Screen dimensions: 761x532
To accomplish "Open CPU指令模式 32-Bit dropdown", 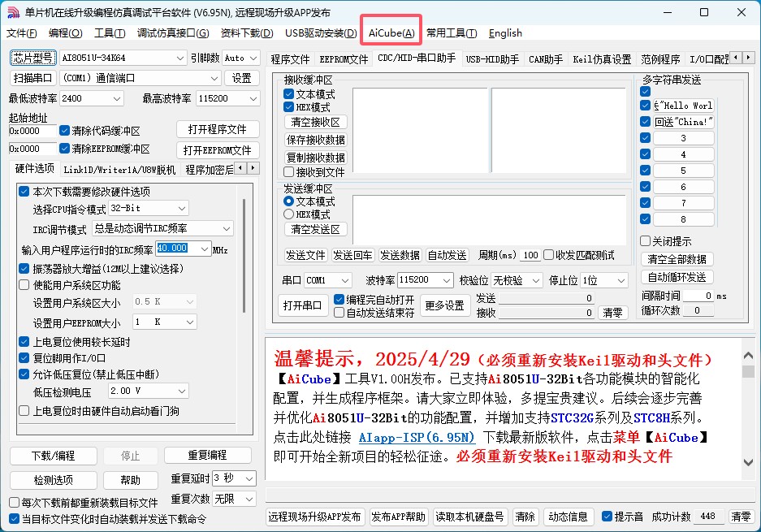I will click(x=149, y=208).
